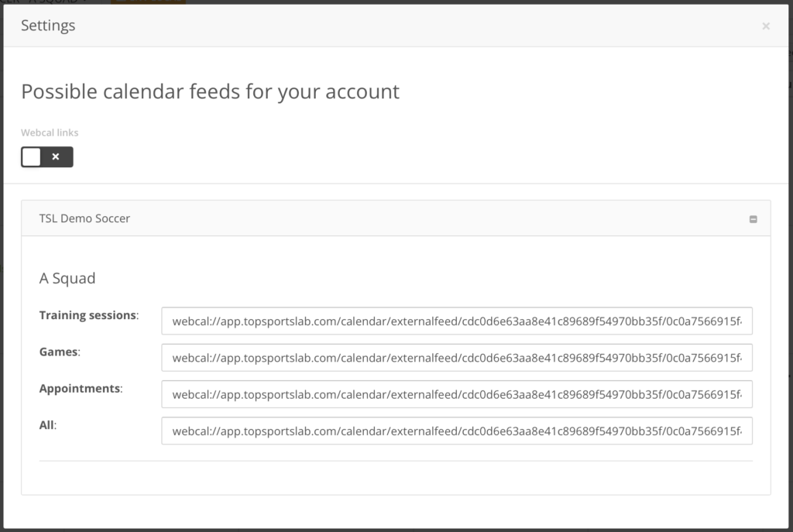The height and width of the screenshot is (532, 793).
Task: Toggle the Webcal links switch
Action: [47, 156]
